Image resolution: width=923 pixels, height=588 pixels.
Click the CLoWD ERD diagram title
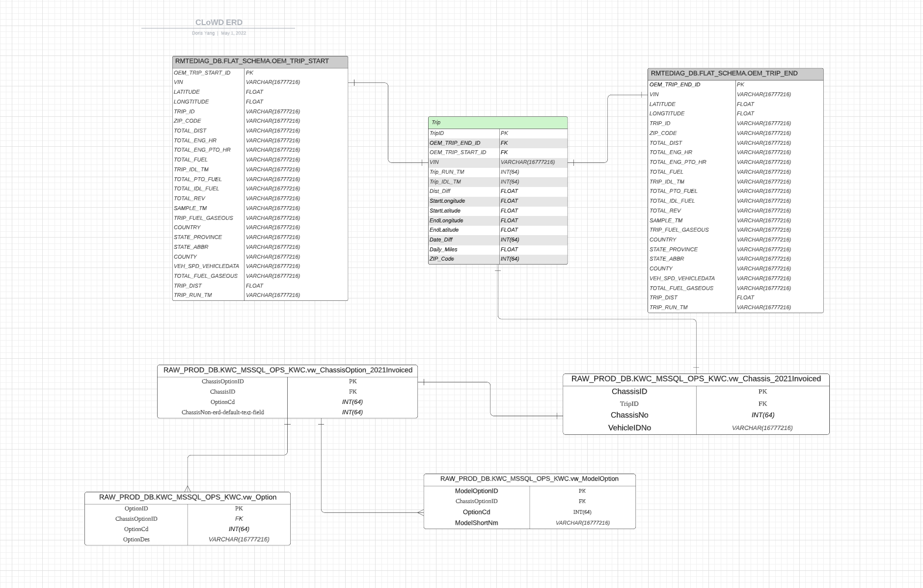coord(218,23)
